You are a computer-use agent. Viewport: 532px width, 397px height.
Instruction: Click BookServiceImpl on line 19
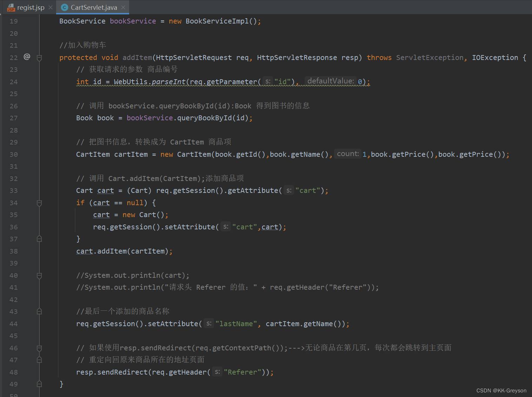coord(217,21)
